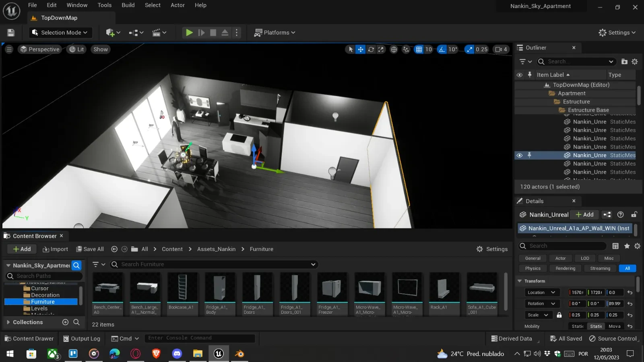Open play options three-dot menu

(237, 33)
